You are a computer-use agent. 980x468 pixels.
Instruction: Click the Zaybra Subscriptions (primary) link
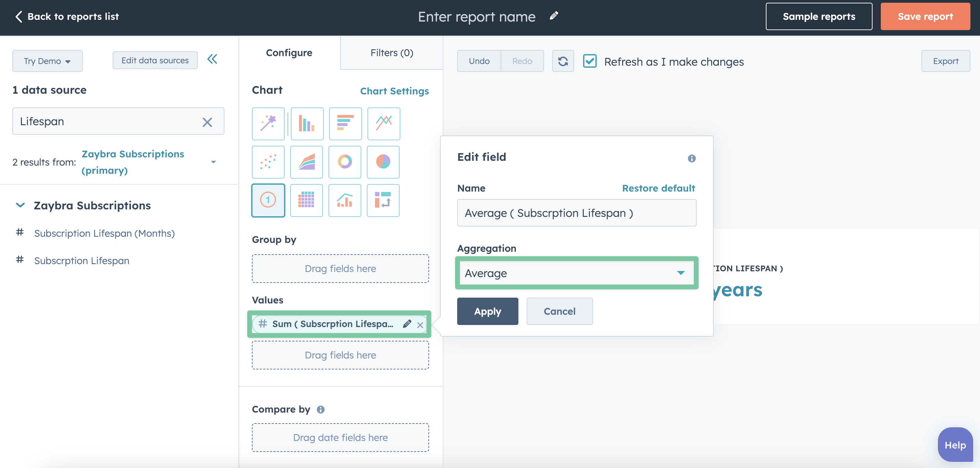coord(133,162)
